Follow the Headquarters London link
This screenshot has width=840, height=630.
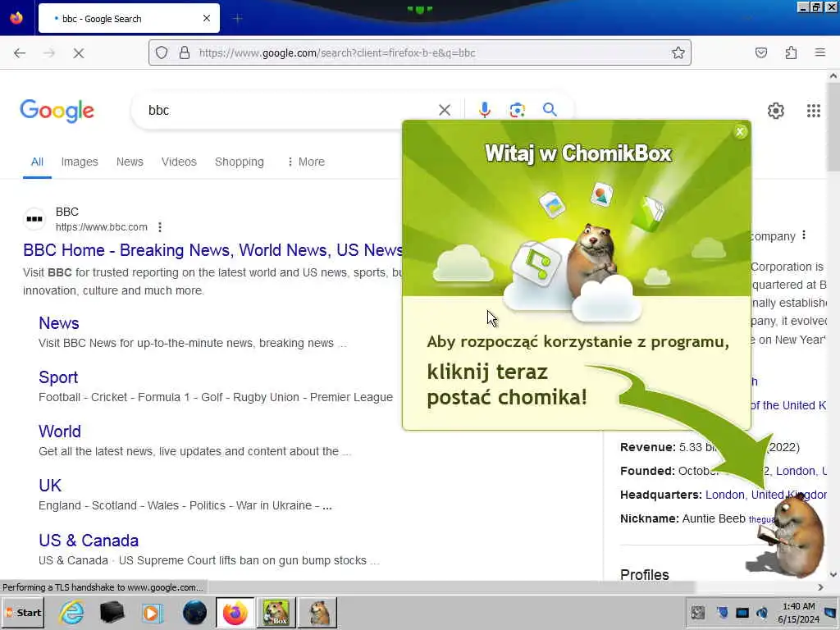725,495
